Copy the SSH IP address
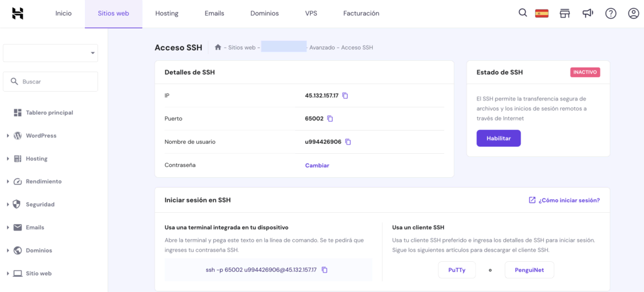644x292 pixels. click(x=345, y=96)
